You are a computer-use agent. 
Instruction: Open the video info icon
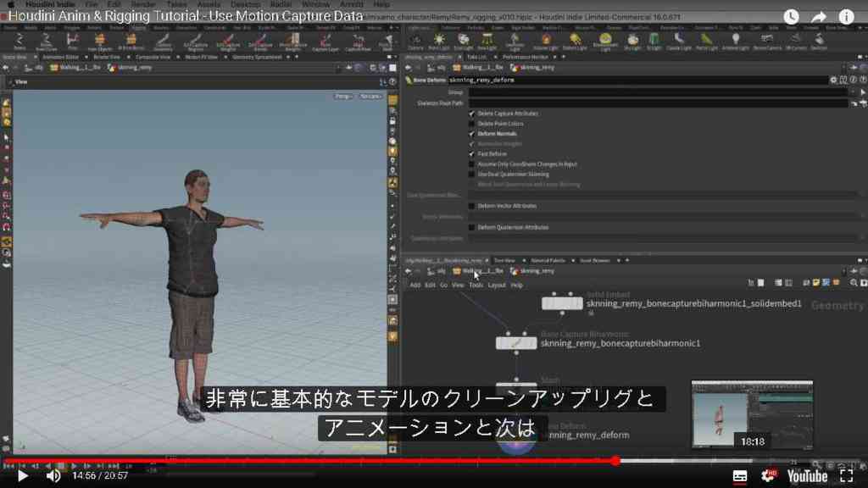click(x=847, y=17)
